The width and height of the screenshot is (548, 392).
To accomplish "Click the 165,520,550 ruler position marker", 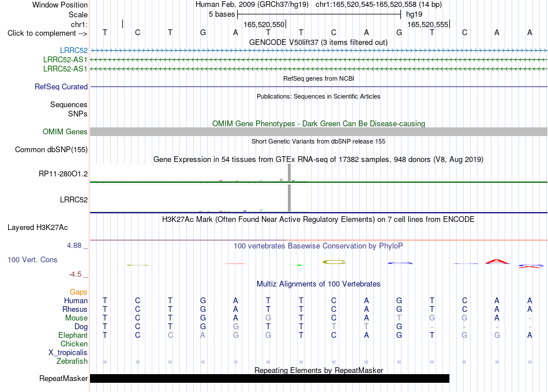I will coord(264,24).
